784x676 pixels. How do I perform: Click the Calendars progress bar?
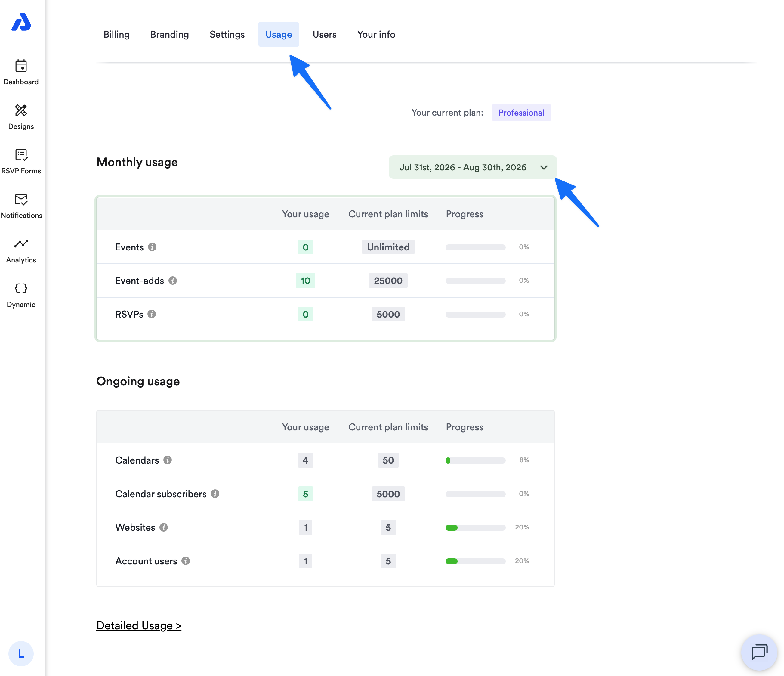(x=475, y=460)
